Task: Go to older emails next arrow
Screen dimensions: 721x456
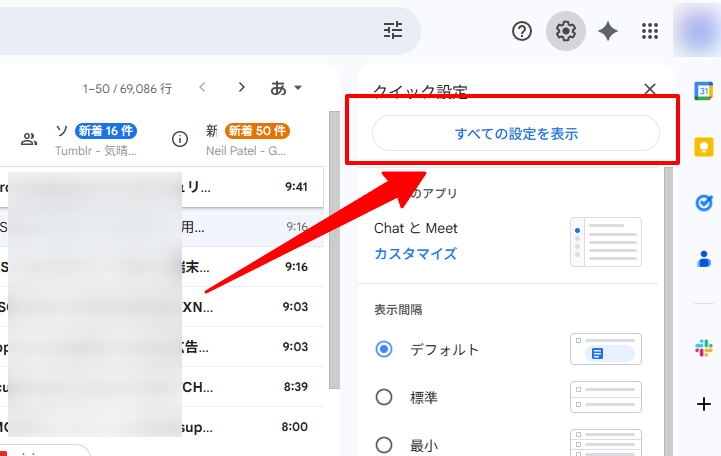Action: point(242,87)
